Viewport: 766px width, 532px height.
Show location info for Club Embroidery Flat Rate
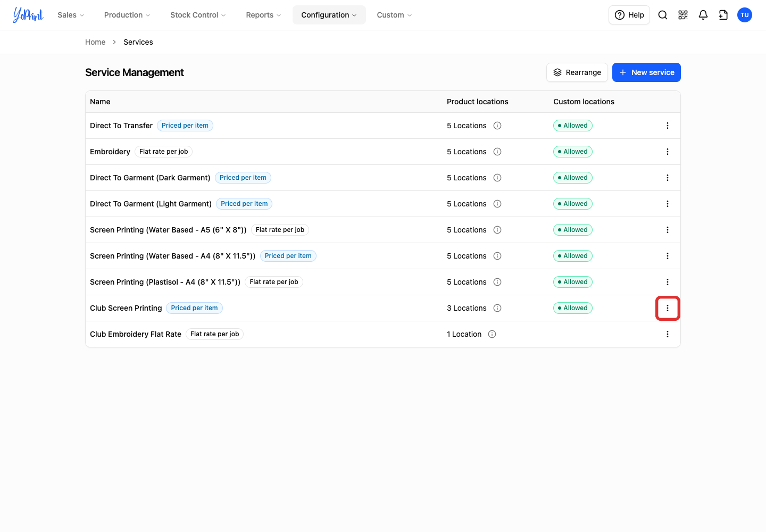[492, 334]
